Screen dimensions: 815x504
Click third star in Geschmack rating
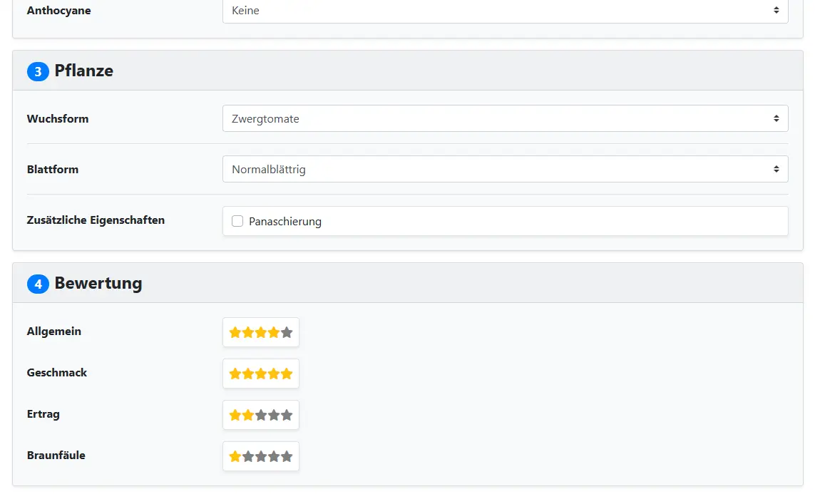pyautogui.click(x=261, y=374)
